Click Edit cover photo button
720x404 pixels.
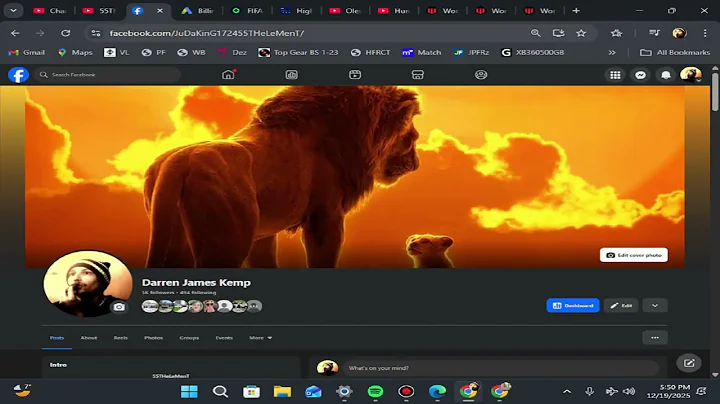coord(634,255)
